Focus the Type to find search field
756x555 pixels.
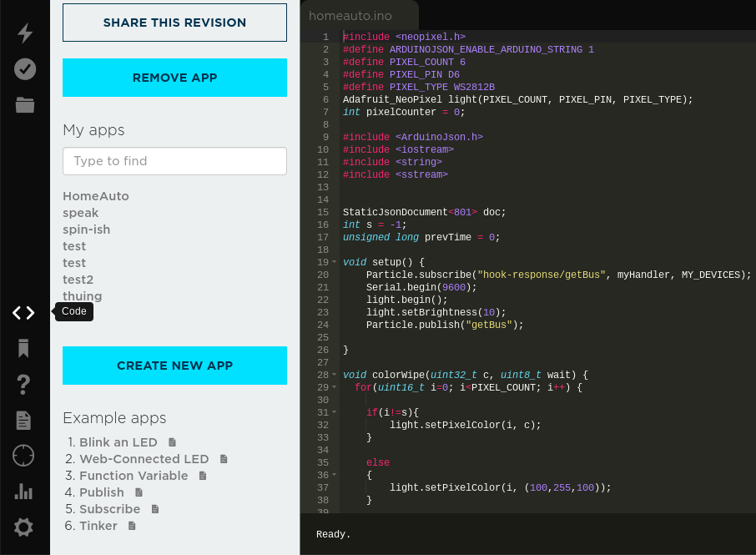click(174, 161)
